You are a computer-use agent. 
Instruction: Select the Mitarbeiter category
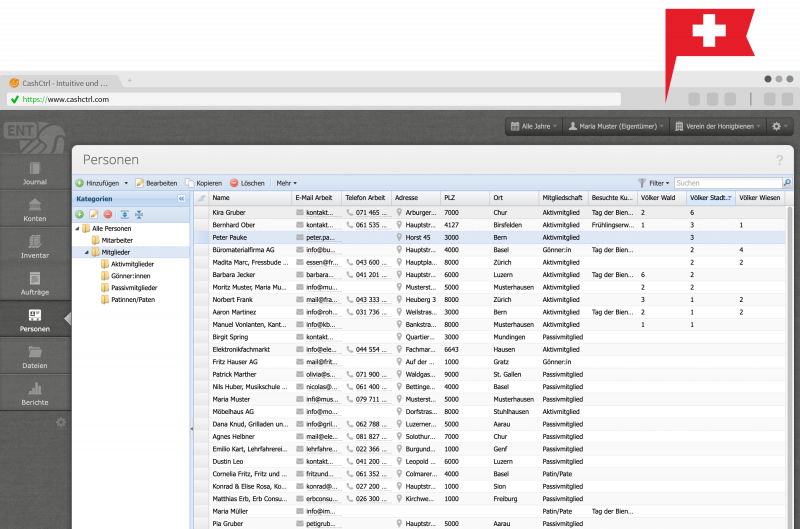tap(117, 240)
